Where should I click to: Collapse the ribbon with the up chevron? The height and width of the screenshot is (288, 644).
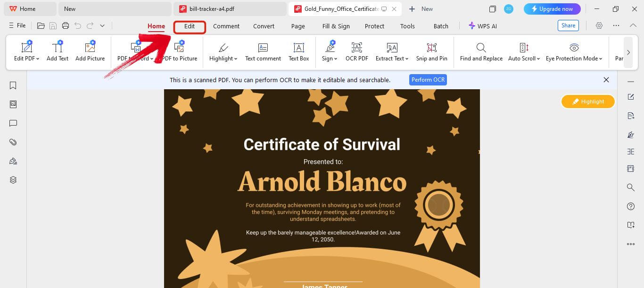point(633,25)
